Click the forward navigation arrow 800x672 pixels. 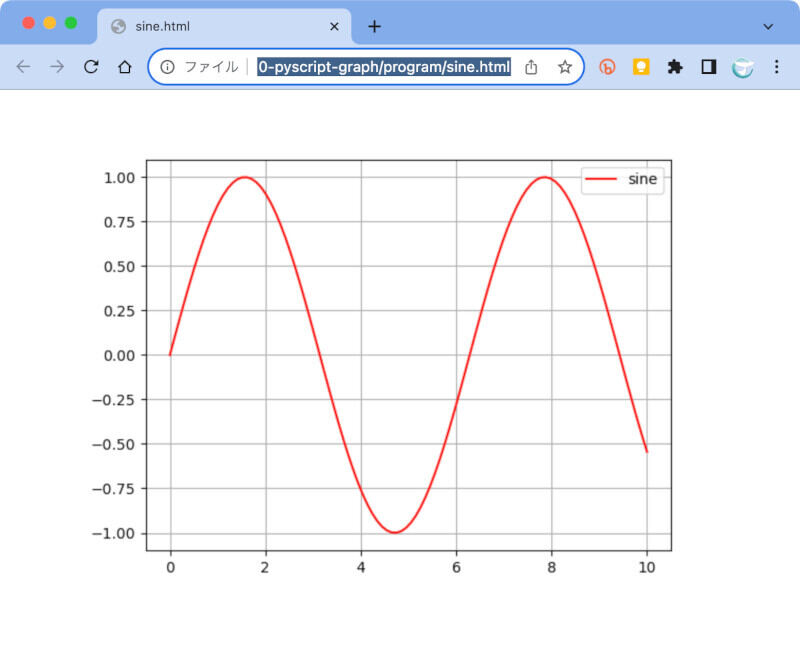pyautogui.click(x=57, y=67)
